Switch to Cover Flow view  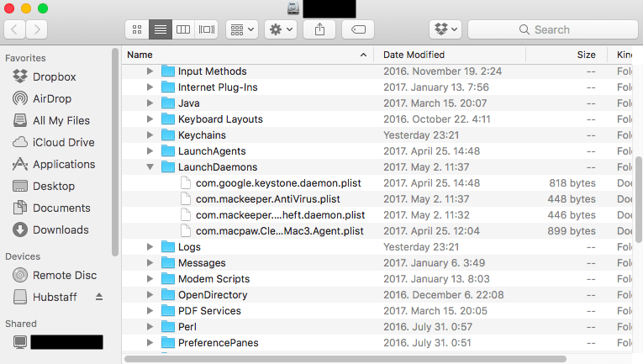pos(206,29)
